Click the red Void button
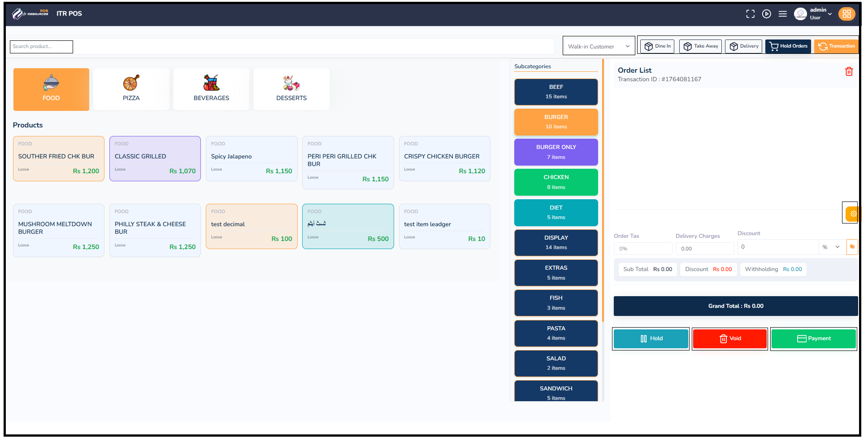868x438 pixels. (729, 338)
